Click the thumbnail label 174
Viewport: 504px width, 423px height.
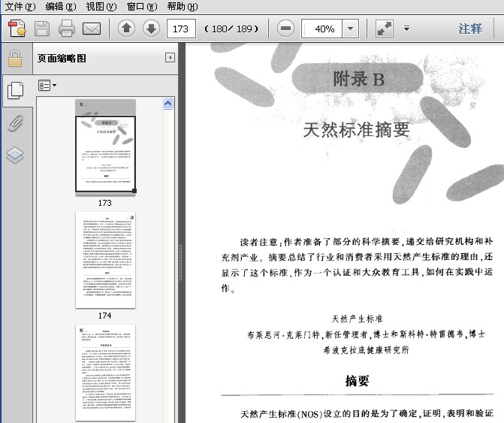coord(105,316)
